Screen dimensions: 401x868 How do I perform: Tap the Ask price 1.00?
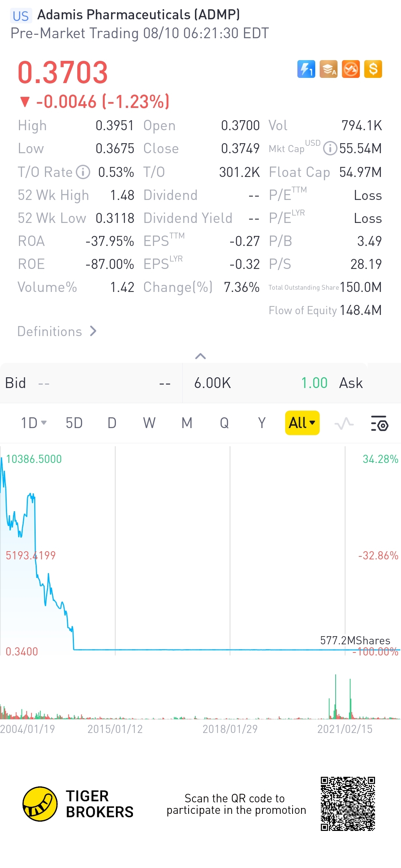pos(314,383)
